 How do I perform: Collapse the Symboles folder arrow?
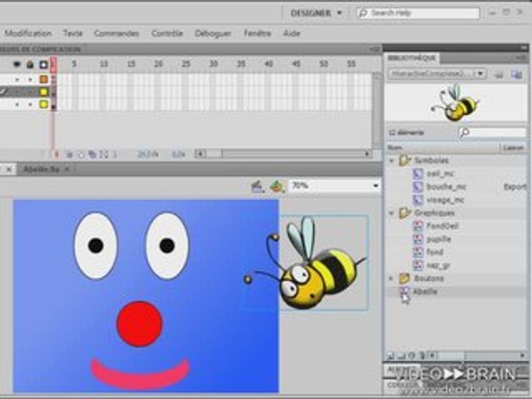391,160
